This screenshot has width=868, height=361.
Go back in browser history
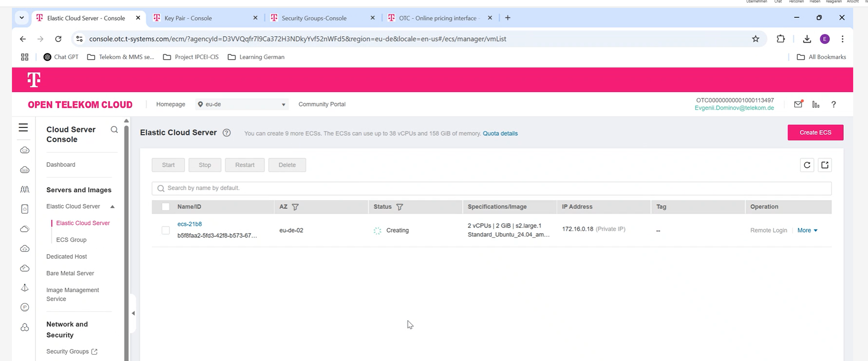tap(23, 39)
